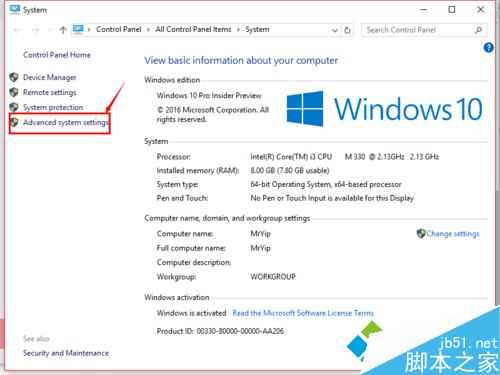Image resolution: width=500 pixels, height=375 pixels.
Task: Open Remote settings
Action: (x=50, y=92)
